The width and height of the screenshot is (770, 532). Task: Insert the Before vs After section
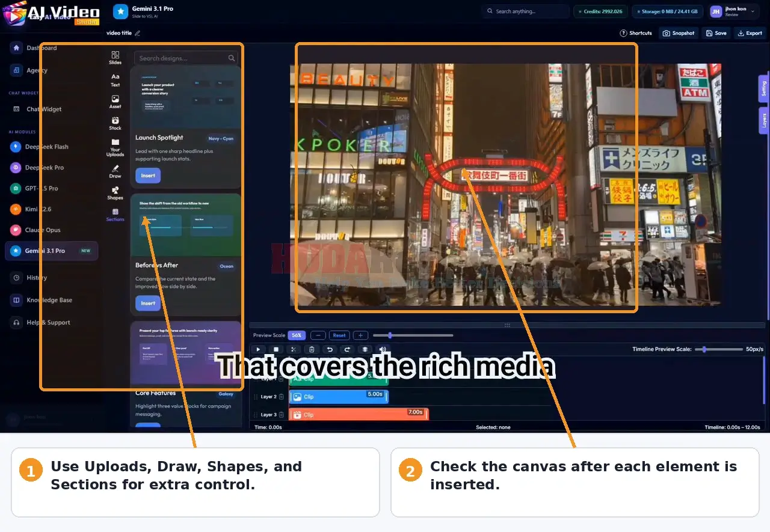(148, 303)
